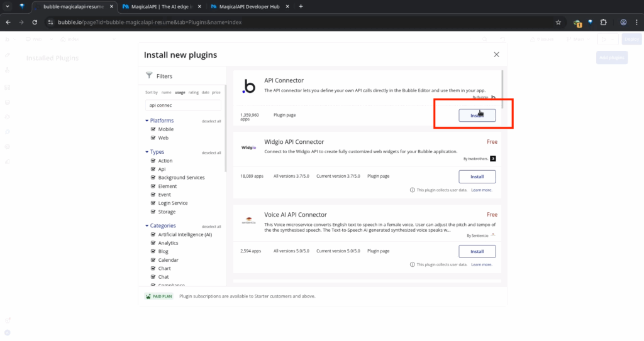
Task: Uncheck the Calendar category checkbox
Action: (x=153, y=260)
